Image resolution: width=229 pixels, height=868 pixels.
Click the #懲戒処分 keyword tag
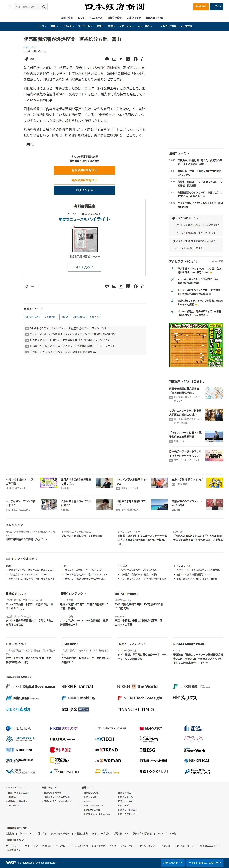tap(50, 317)
